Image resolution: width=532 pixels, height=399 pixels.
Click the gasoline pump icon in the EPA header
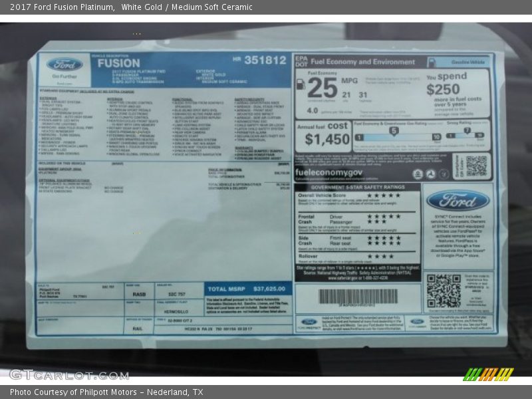[x=432, y=62]
